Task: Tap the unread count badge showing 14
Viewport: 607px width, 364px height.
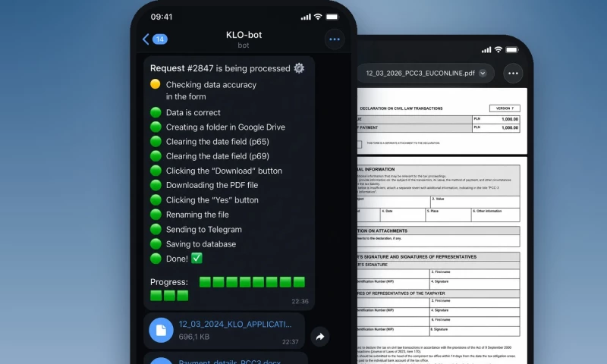Action: [160, 39]
